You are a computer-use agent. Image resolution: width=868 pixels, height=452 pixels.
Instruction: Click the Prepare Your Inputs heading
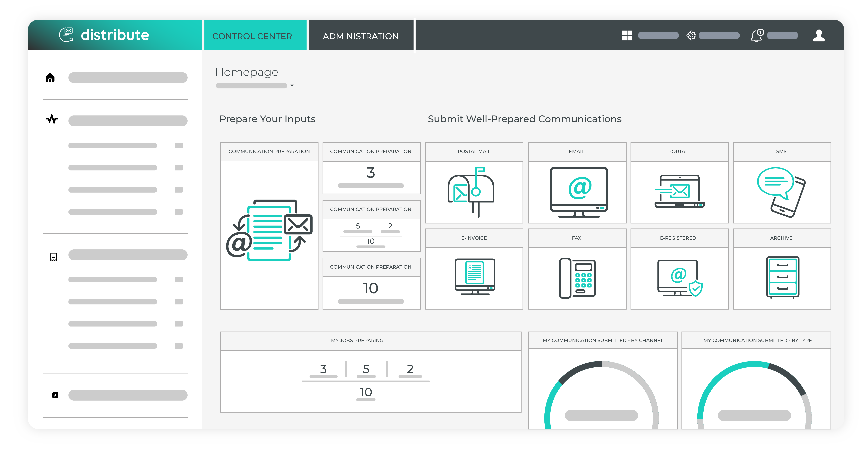[268, 119]
